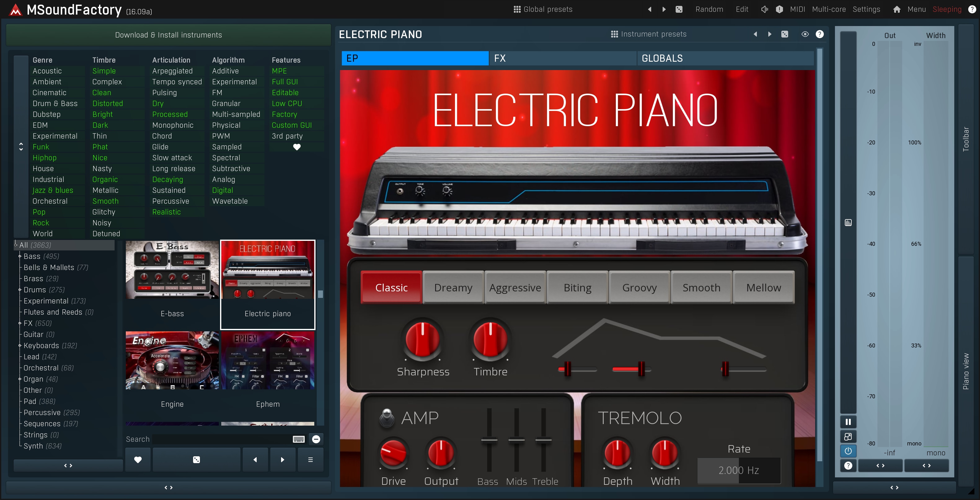Click the Home icon in top bar
The height and width of the screenshot is (500, 980).
897,10
